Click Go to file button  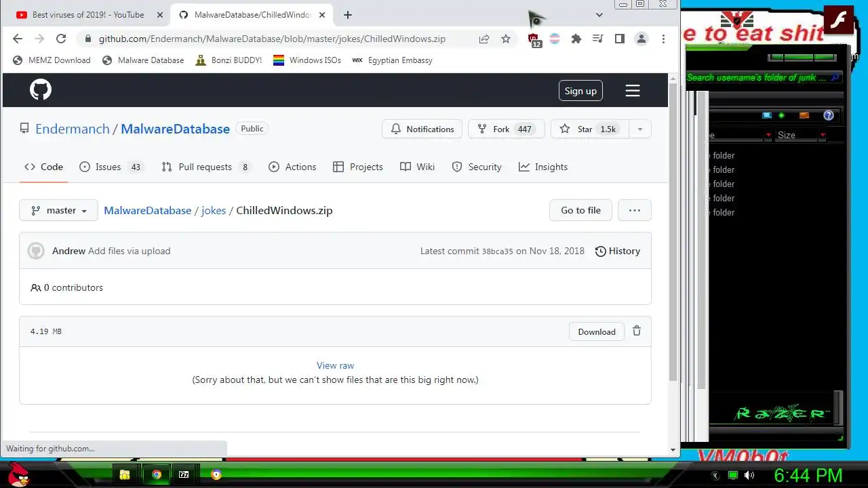point(580,210)
